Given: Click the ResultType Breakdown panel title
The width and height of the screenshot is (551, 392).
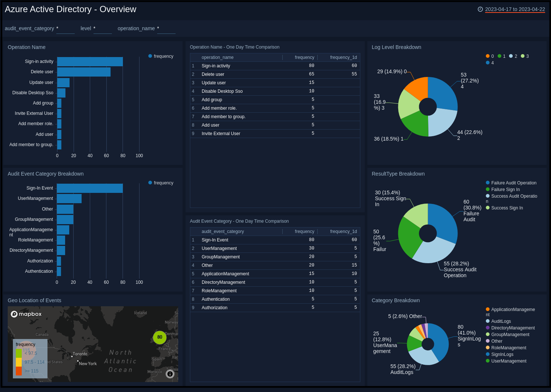Looking at the screenshot, I should 398,174.
